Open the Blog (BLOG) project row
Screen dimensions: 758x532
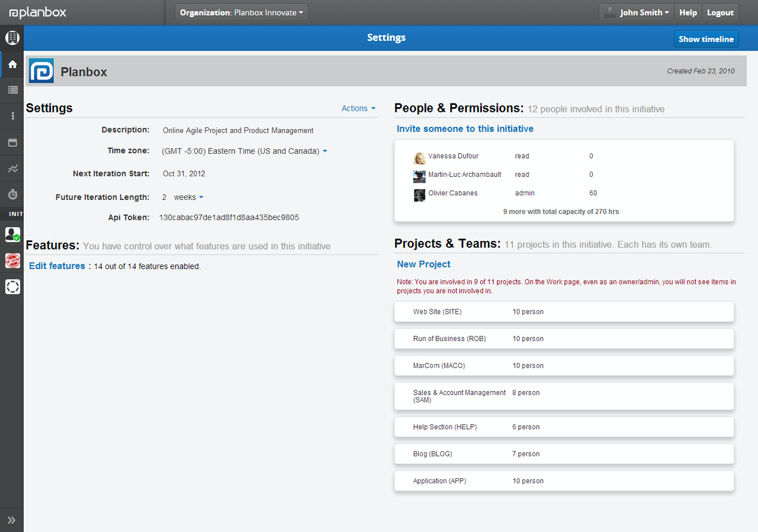point(564,454)
